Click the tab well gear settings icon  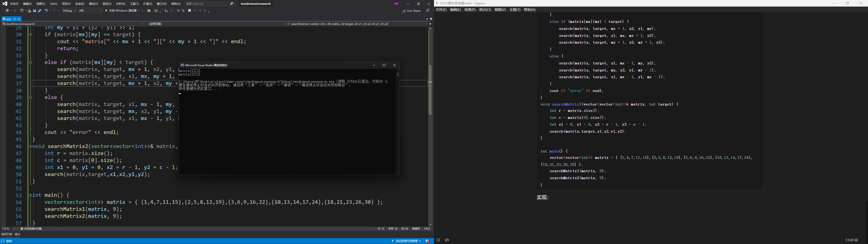[431, 19]
